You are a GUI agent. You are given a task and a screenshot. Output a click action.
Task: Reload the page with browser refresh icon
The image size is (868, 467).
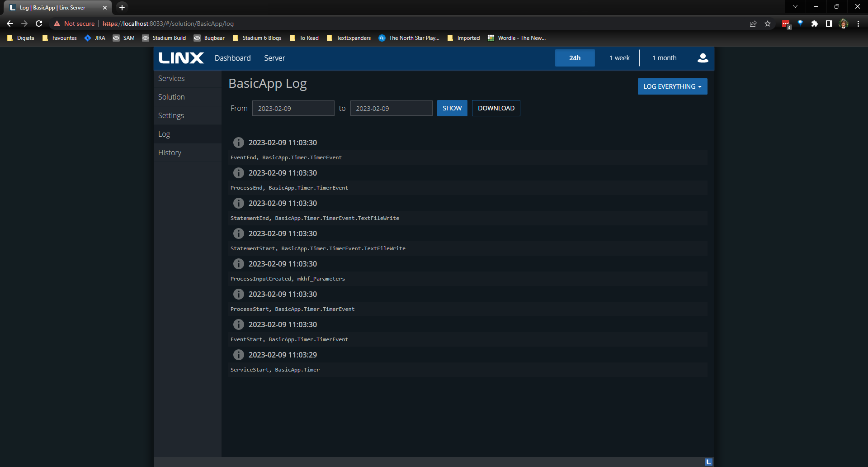click(x=39, y=24)
